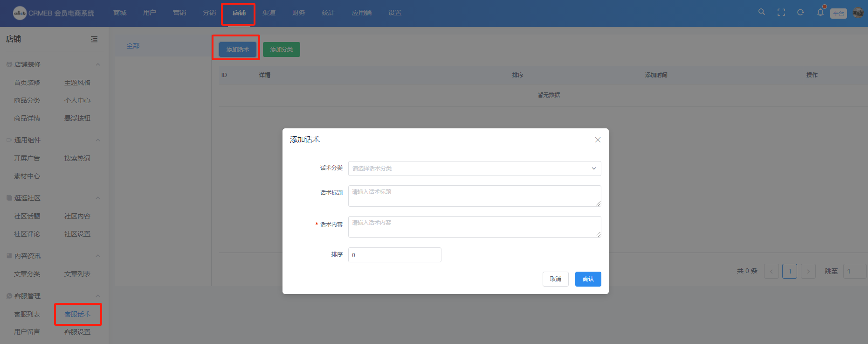Open the 话术分类 dropdown selector
The height and width of the screenshot is (344, 868).
(x=474, y=168)
